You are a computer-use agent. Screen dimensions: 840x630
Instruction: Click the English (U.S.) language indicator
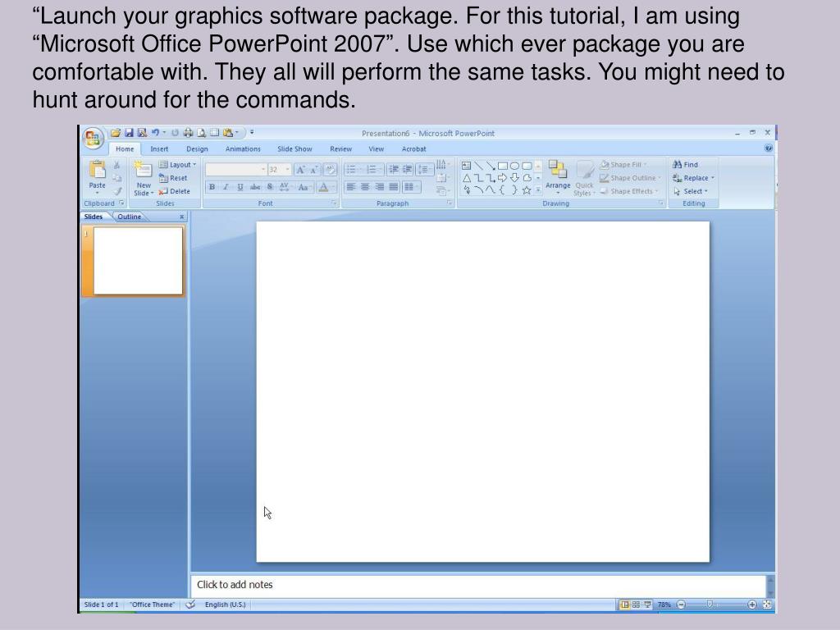[225, 605]
